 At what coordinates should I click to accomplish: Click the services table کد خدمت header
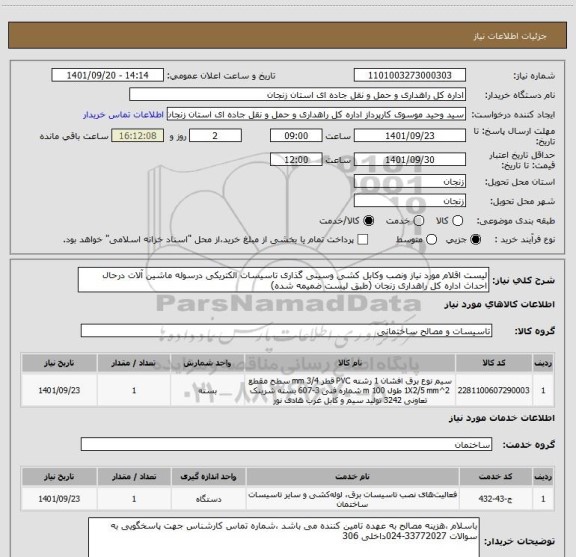click(496, 477)
